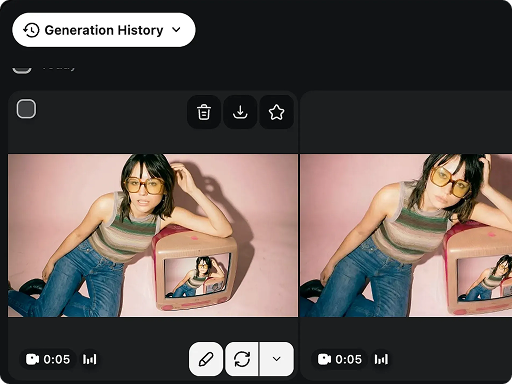
Task: Delete the first video with trash icon
Action: coord(204,112)
